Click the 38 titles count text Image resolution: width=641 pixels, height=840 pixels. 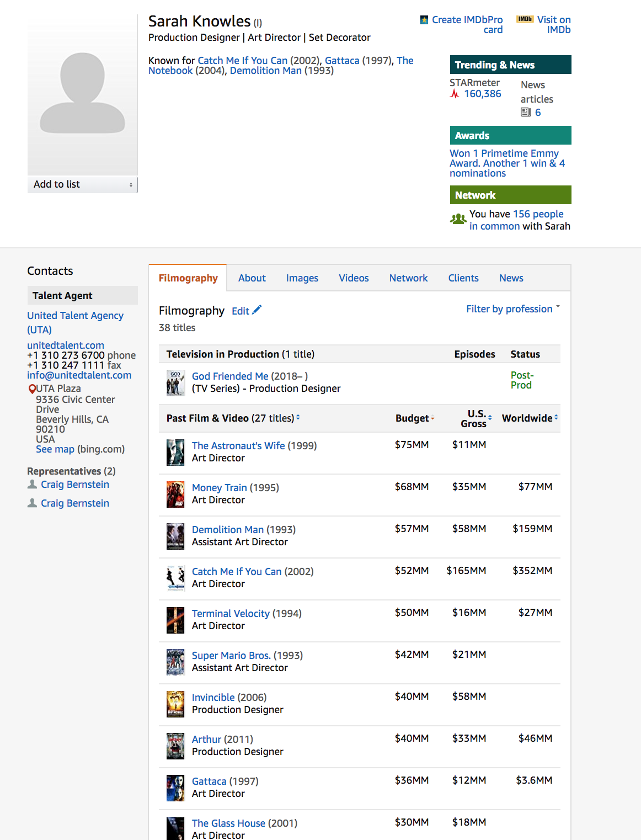click(x=177, y=328)
